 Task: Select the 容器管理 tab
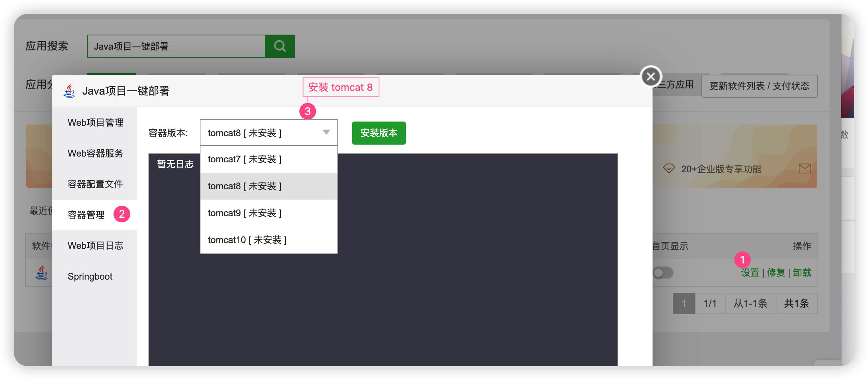(95, 215)
